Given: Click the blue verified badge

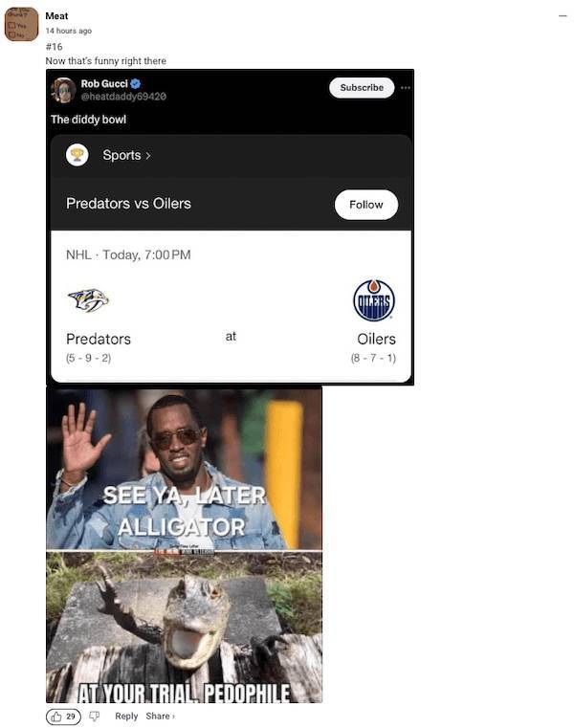Looking at the screenshot, I should tap(135, 83).
